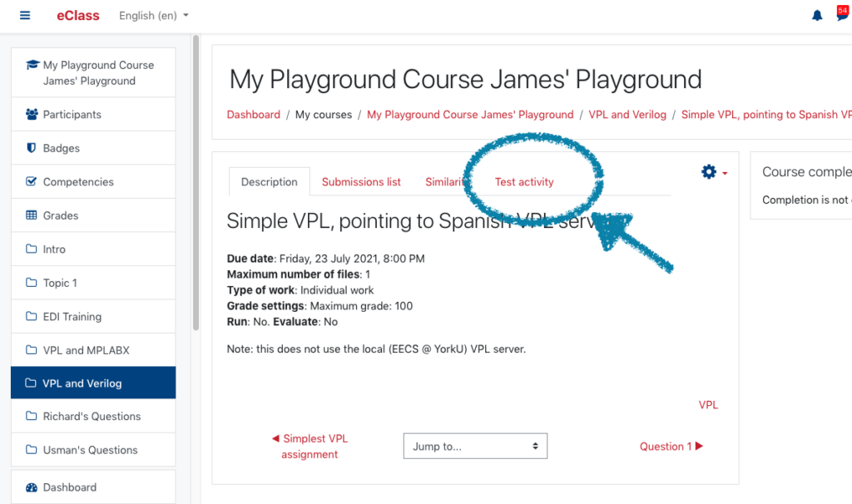Click the VPL and MPLABX folder icon
This screenshot has height=504, width=852.
pos(32,350)
